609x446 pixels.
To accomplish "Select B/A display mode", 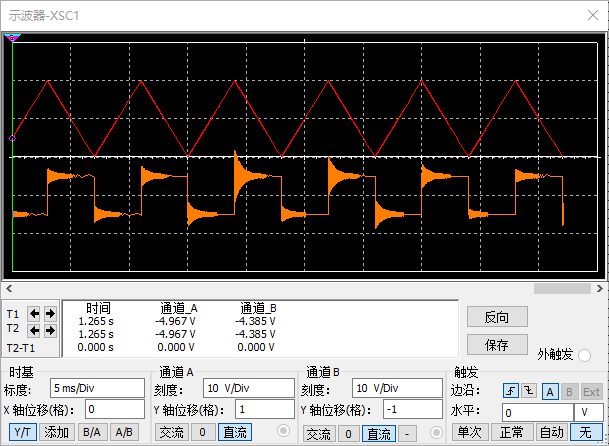I will (x=92, y=432).
